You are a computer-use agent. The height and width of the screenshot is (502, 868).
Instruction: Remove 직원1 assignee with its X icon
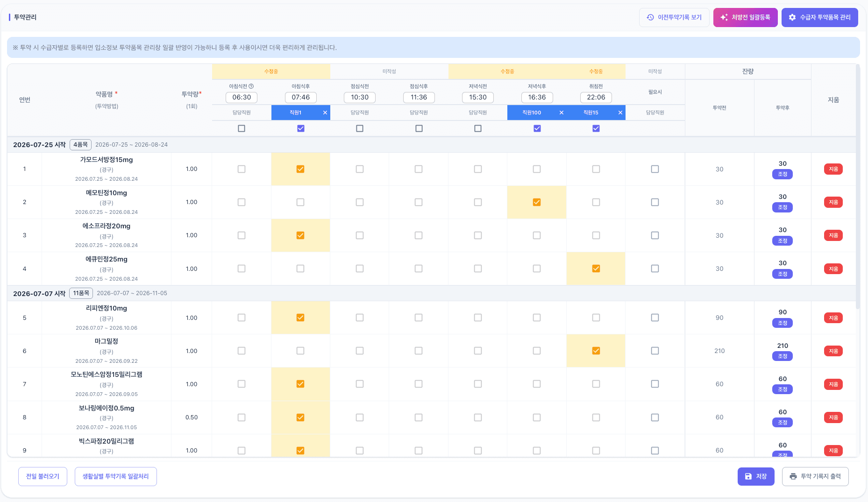coord(325,113)
